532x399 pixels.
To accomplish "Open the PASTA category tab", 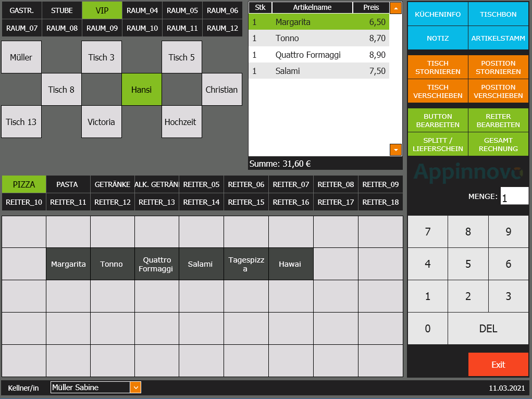I will pos(67,184).
